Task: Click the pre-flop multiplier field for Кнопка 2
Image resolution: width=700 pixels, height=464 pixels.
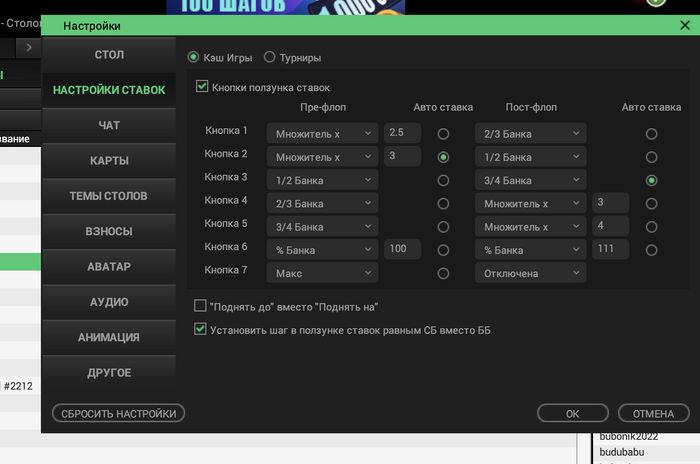Action: tap(402, 156)
